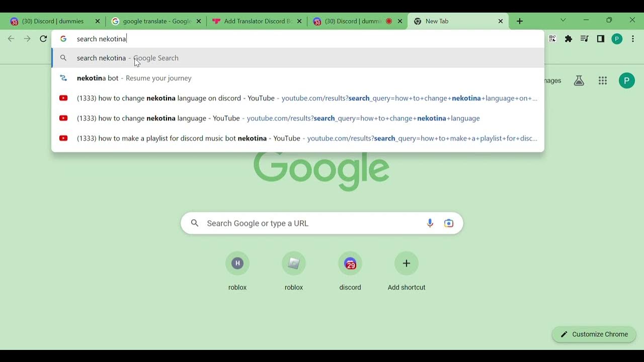Select the New Tab tab

458,21
